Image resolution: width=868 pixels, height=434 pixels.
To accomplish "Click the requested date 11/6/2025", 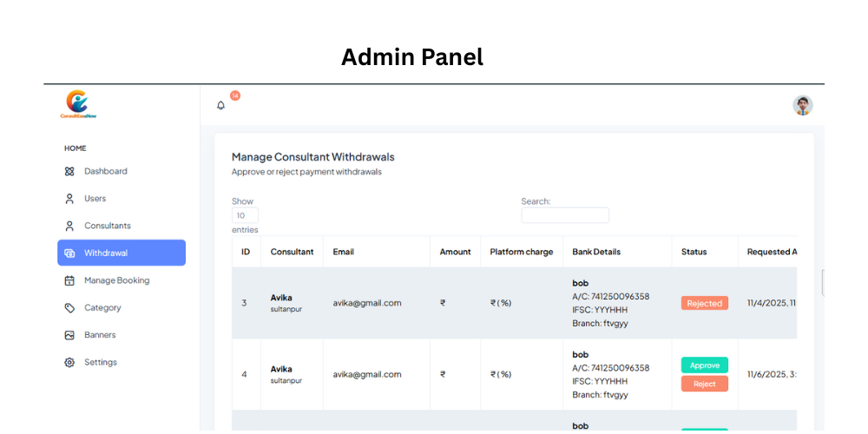I will pyautogui.click(x=772, y=374).
